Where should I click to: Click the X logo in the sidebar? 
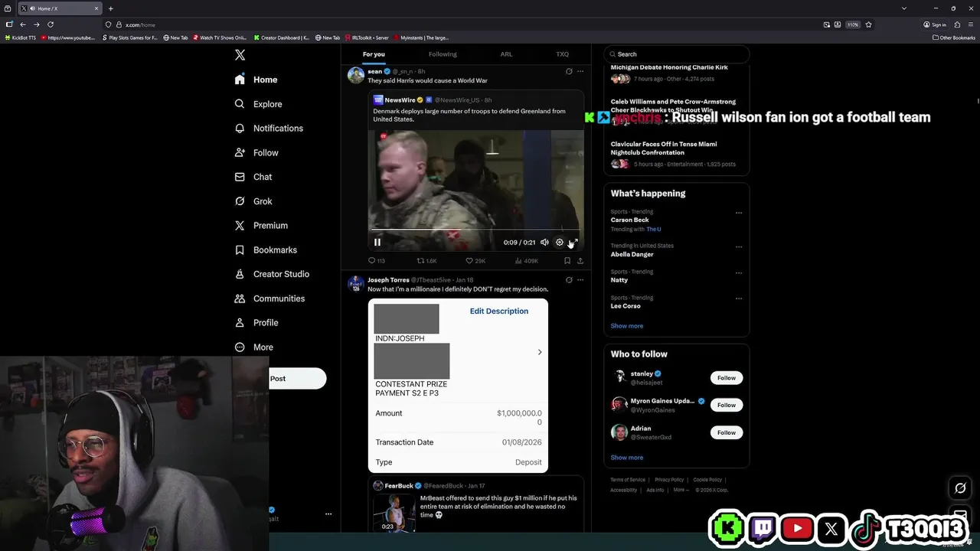pos(240,55)
